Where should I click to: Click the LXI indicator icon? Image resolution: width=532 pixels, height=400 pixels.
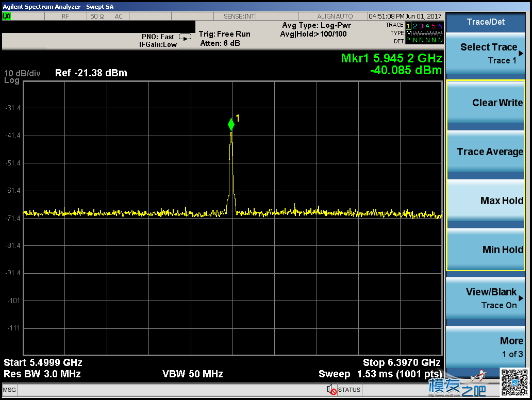coord(7,16)
